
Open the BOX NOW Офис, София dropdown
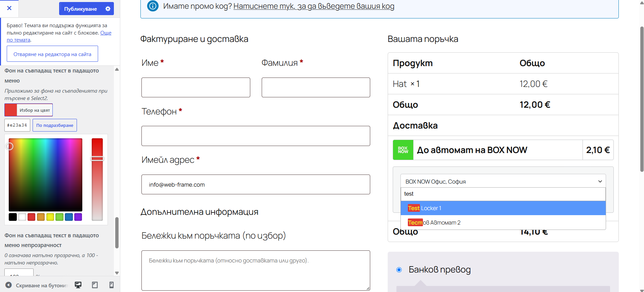tap(503, 181)
